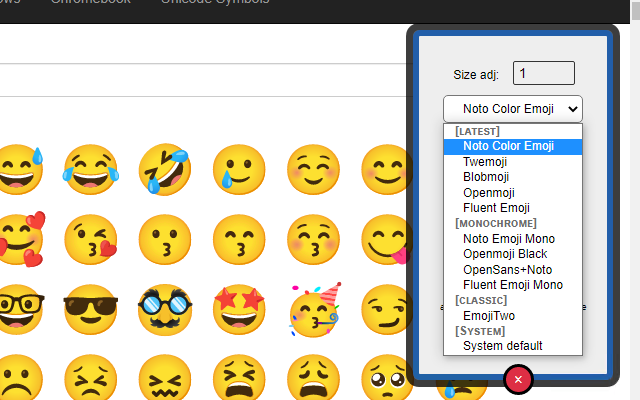Pick the face savoring food with tongue emoji
Screen dimensions: 640x400
click(386, 240)
